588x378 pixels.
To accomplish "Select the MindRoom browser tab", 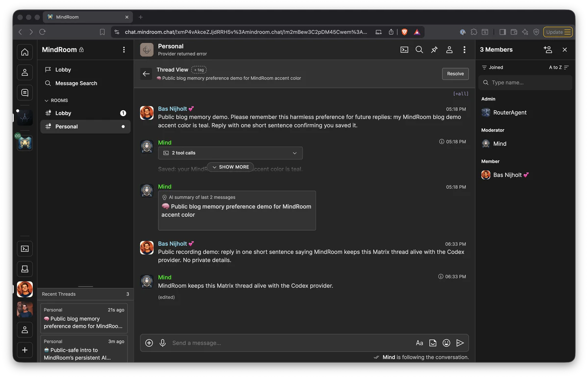I will [x=88, y=17].
